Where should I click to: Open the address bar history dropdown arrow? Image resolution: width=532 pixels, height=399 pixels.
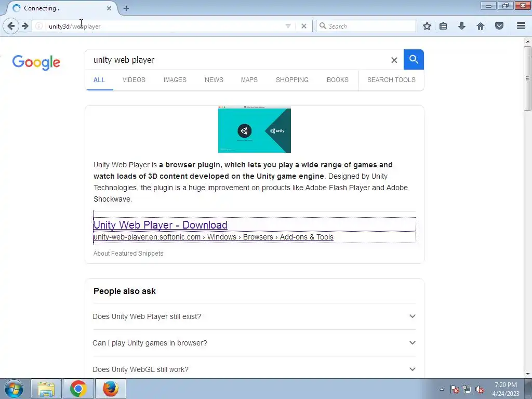(x=288, y=26)
